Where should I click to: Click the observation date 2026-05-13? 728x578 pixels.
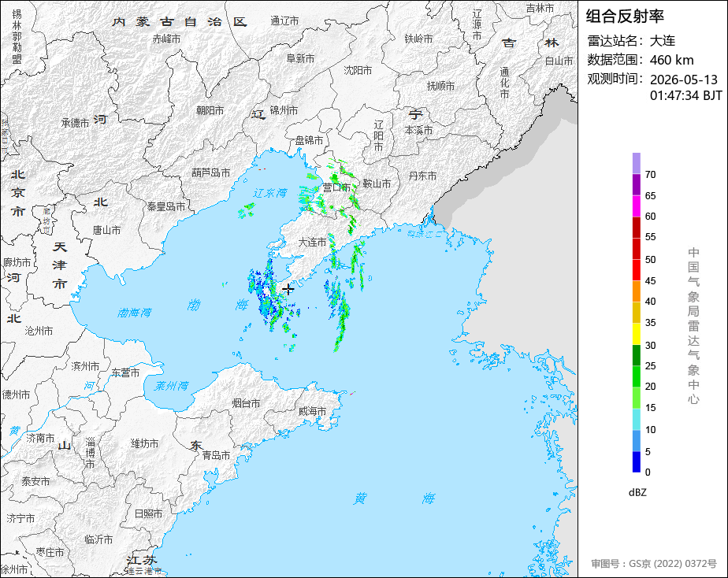[x=684, y=80]
